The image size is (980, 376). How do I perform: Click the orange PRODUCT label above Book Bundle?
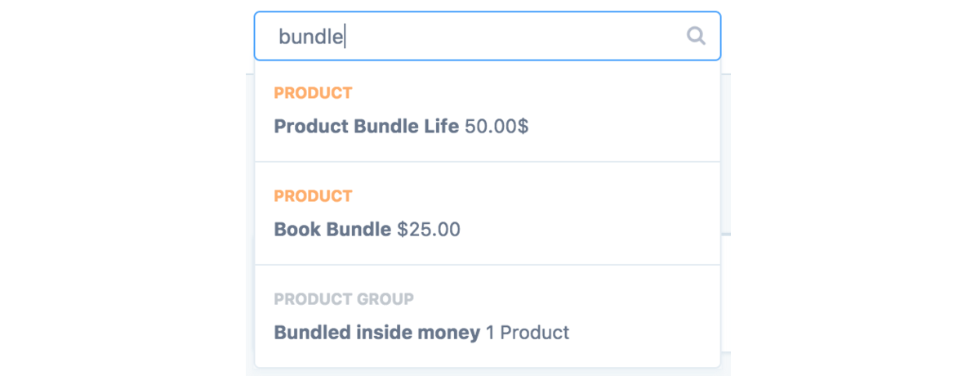point(313,196)
